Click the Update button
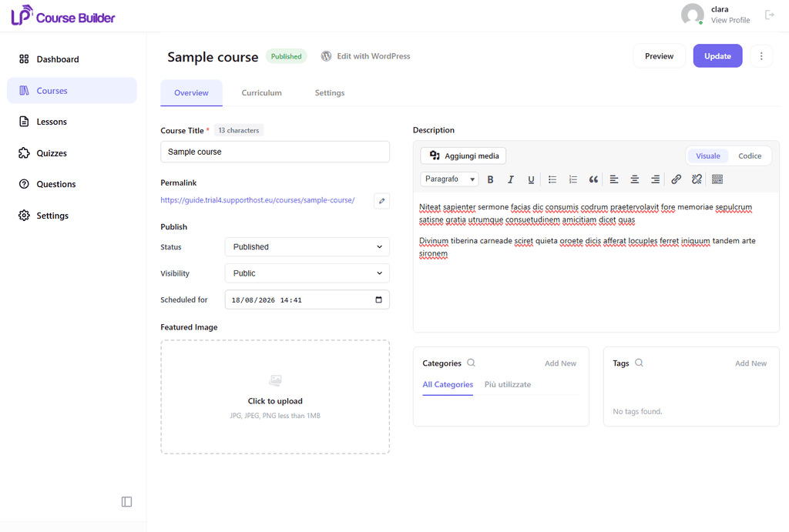The image size is (789, 532). point(717,55)
